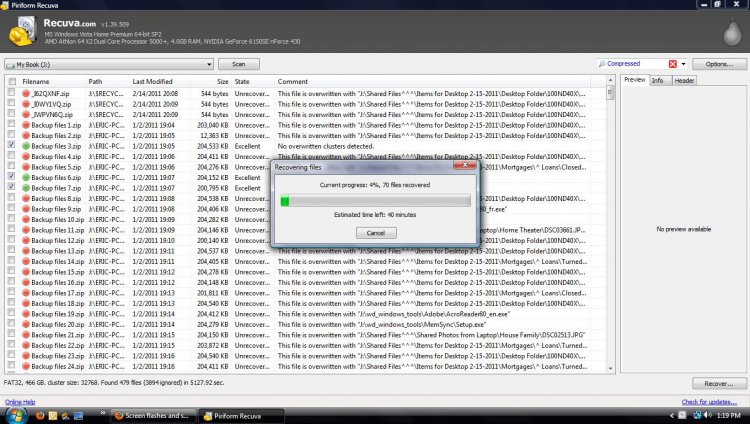Click green status icon of Backup files 6.zip
The image size is (750, 424).
(26, 178)
